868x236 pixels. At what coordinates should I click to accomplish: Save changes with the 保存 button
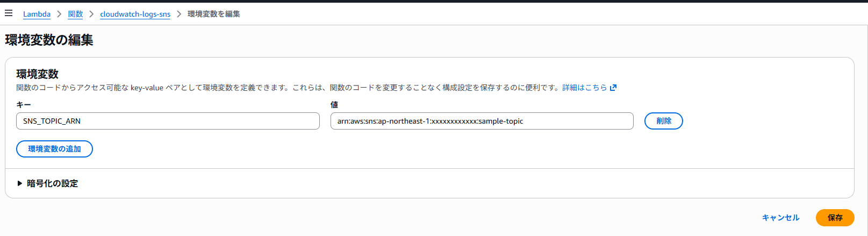835,218
